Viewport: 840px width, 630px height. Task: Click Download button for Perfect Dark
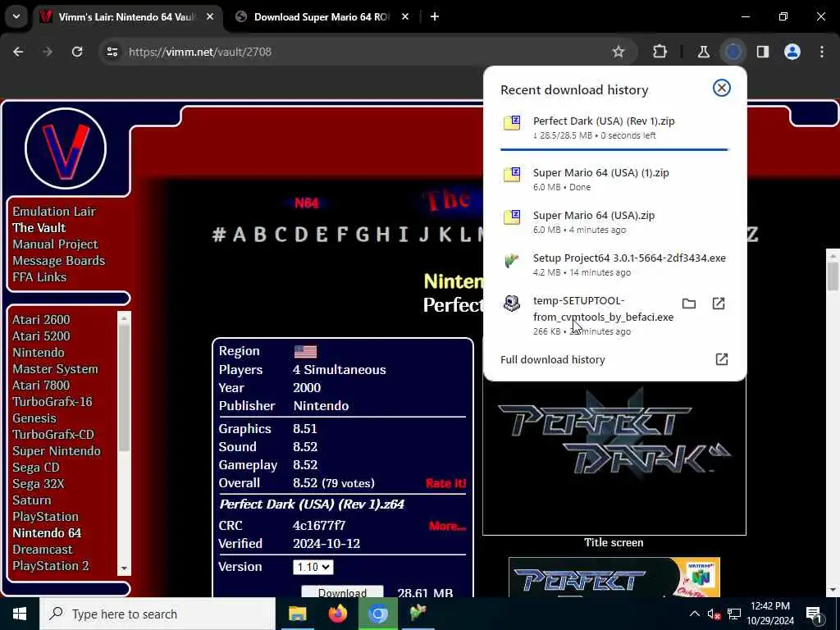click(342, 591)
